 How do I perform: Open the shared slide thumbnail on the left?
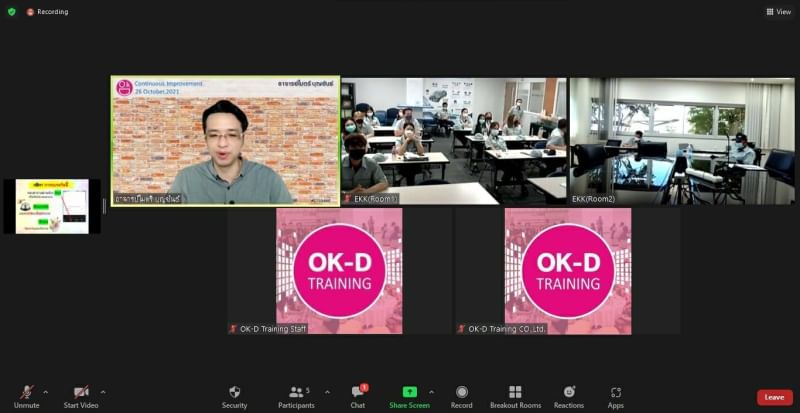click(x=52, y=206)
